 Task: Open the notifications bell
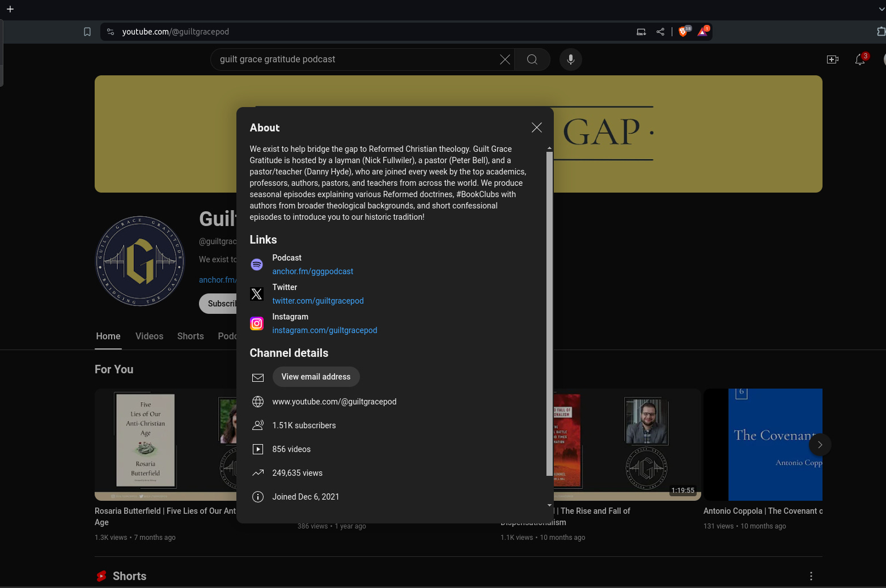point(860,59)
